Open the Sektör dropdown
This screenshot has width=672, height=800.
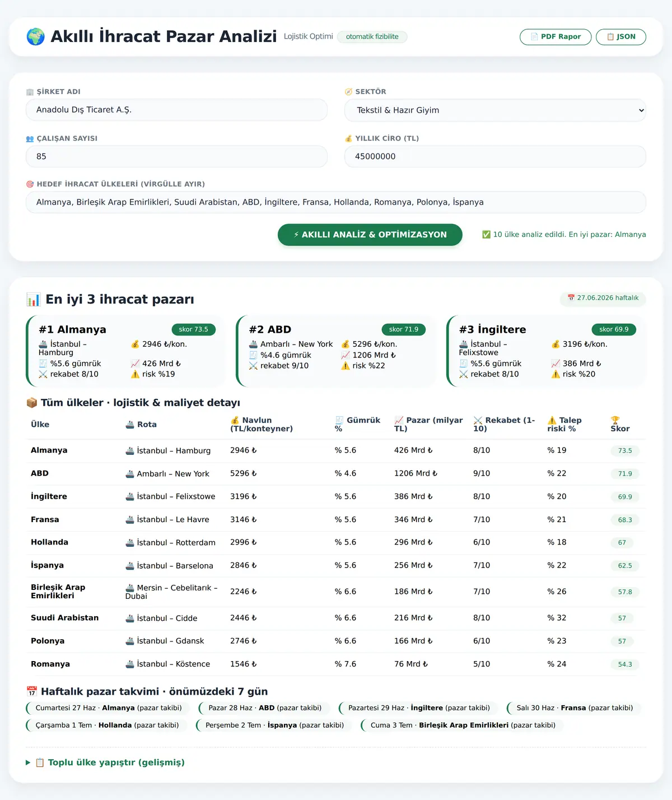pyautogui.click(x=495, y=110)
